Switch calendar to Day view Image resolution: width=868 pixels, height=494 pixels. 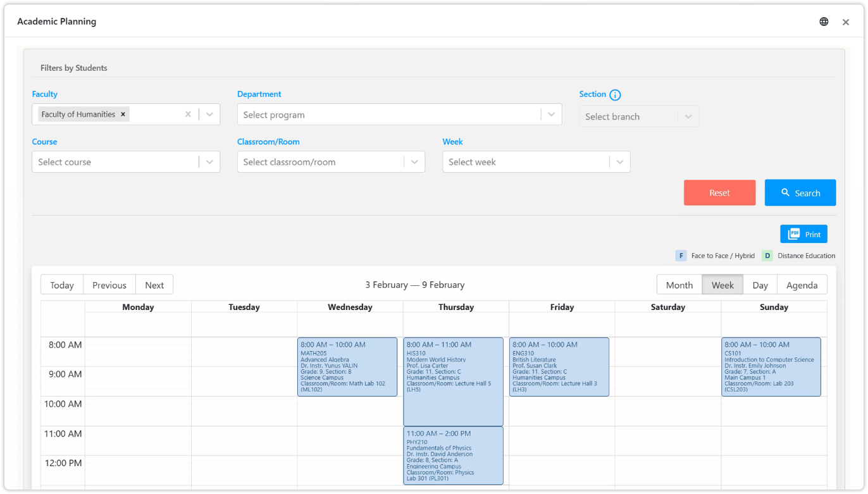coord(760,285)
